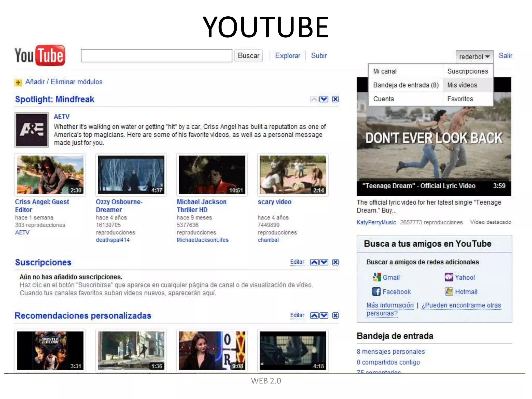Click the A&E channel logo

pyautogui.click(x=32, y=130)
